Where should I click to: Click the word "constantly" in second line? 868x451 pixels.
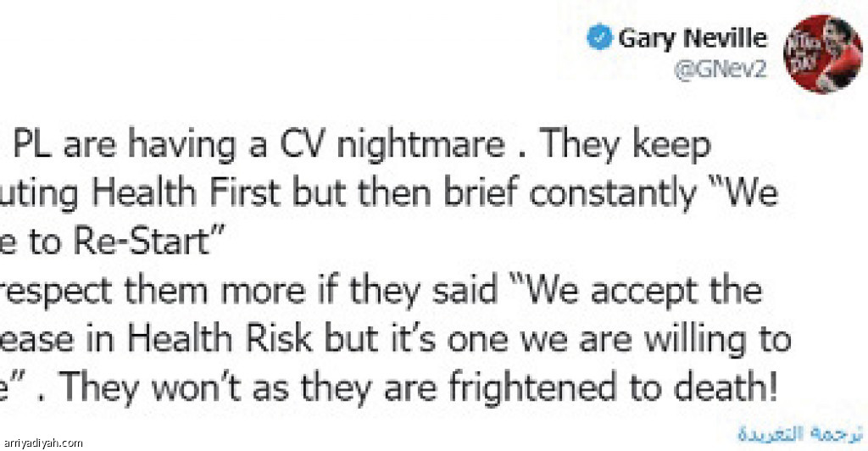coord(612,194)
